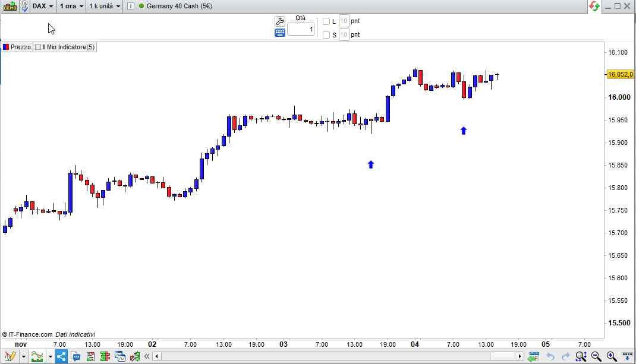636x364 pixels.
Task: Click the Il Mio Indicatore color box
Action: click(38, 47)
